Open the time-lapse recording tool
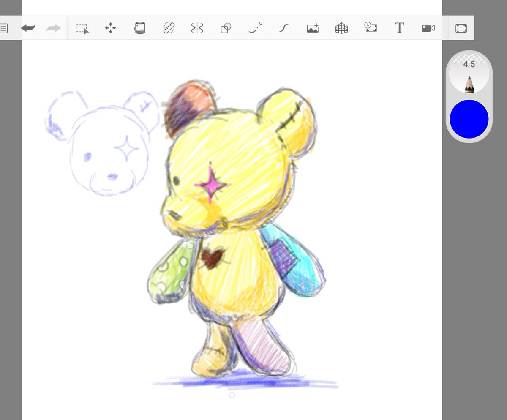 point(371,27)
